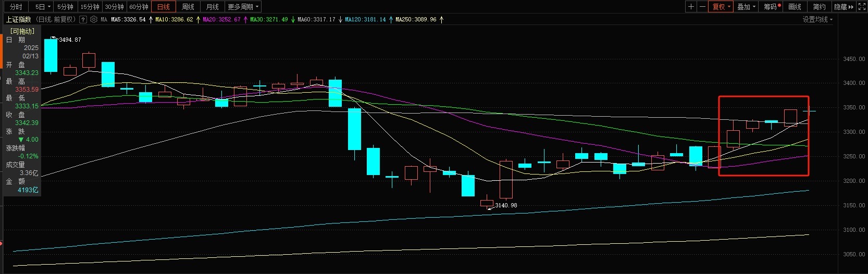
Task: Click the 3494.87 high price marker
Action: (x=70, y=40)
